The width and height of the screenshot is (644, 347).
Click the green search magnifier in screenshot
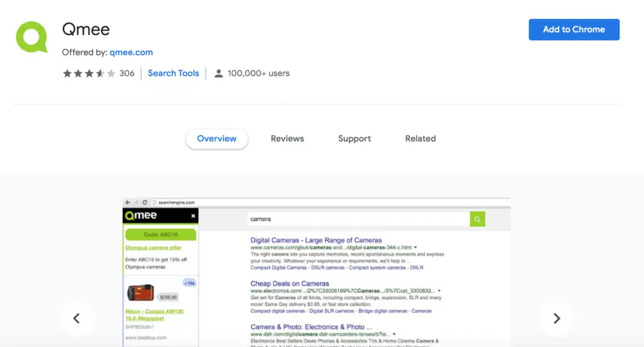coord(477,219)
